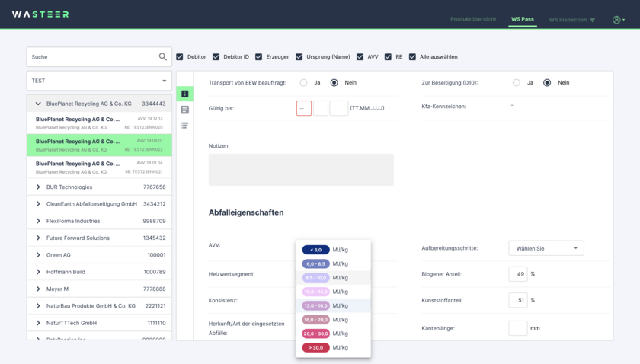
Task: Click the search magnifier icon
Action: (163, 56)
